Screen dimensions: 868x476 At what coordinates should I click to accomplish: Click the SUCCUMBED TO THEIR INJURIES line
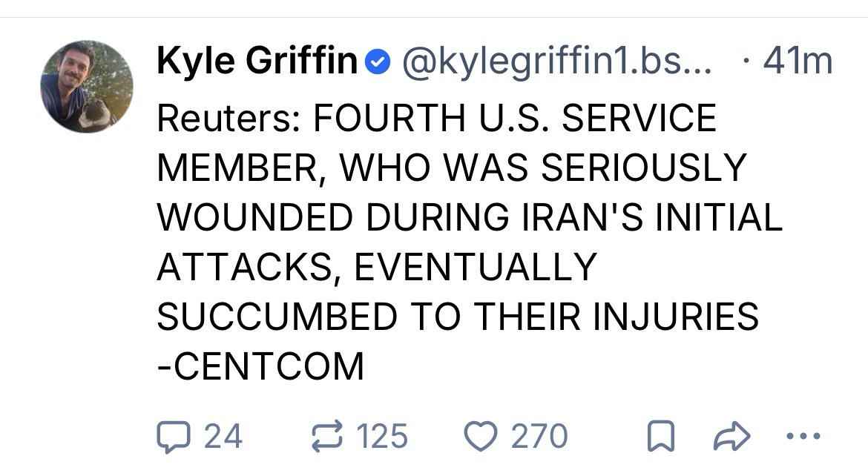click(458, 317)
